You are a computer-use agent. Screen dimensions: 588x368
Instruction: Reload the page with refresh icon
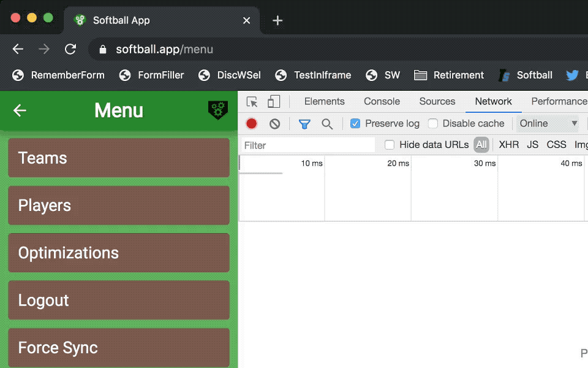70,49
